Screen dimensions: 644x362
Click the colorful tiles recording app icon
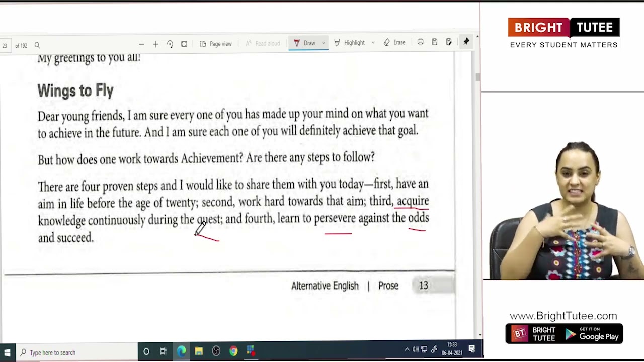coord(251,350)
